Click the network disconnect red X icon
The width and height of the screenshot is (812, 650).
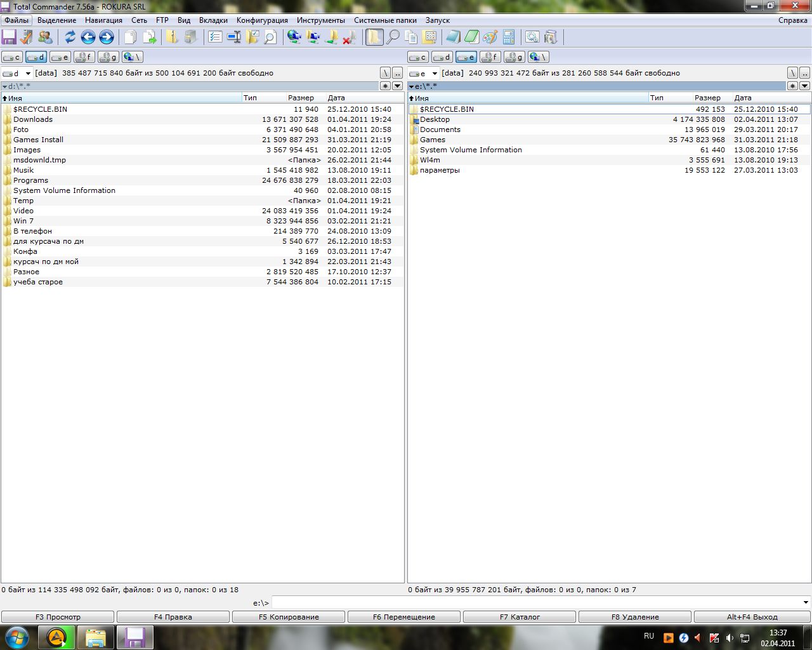point(349,37)
